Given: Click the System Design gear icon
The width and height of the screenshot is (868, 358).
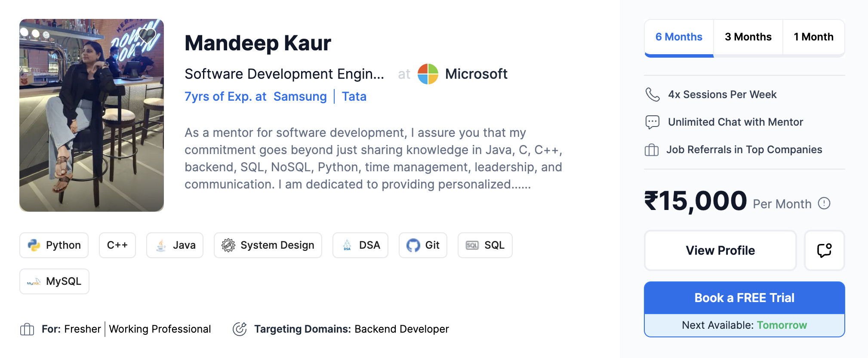Looking at the screenshot, I should pyautogui.click(x=228, y=245).
